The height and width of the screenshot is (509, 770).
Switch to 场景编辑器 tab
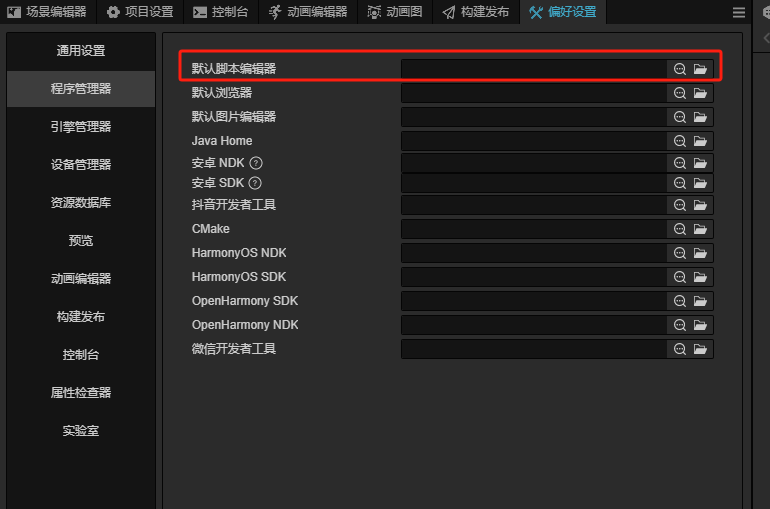48,12
